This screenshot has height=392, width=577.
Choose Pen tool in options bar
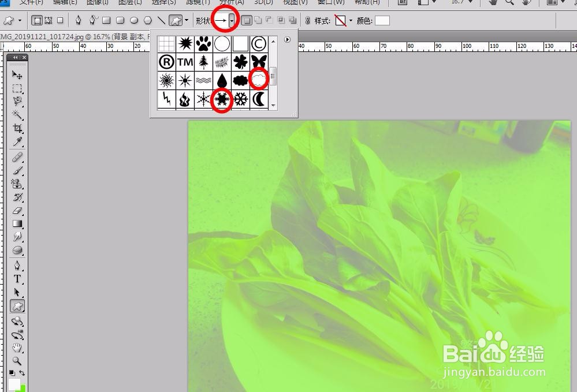tap(78, 21)
